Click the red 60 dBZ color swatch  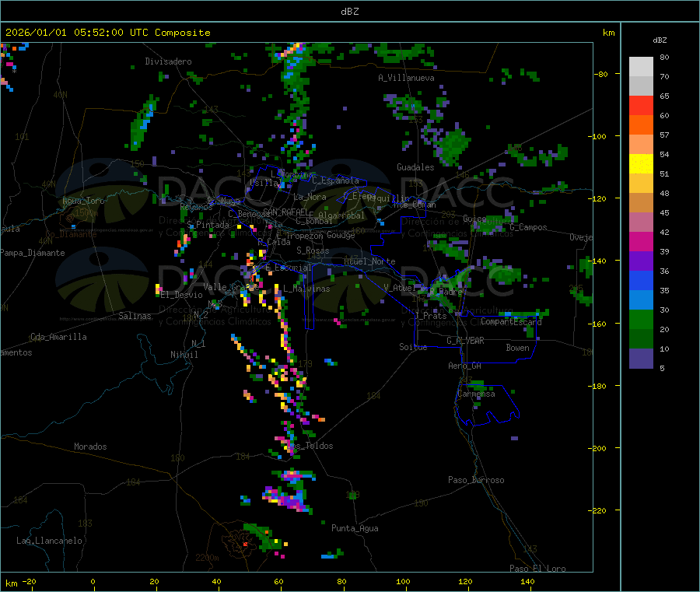pos(641,105)
